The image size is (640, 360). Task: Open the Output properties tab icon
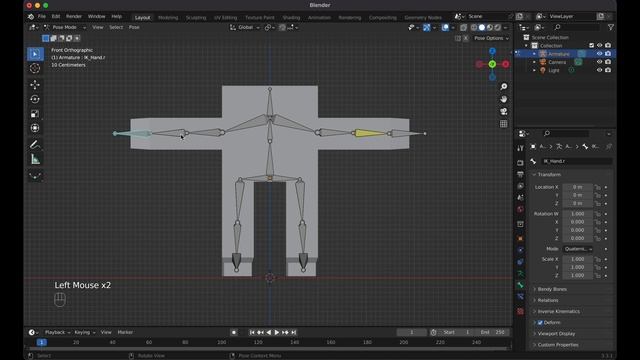(x=520, y=174)
